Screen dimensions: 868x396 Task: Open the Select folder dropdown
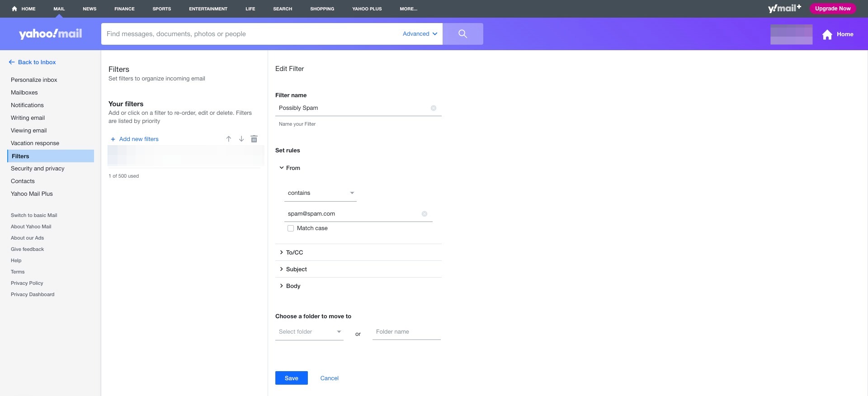point(309,332)
